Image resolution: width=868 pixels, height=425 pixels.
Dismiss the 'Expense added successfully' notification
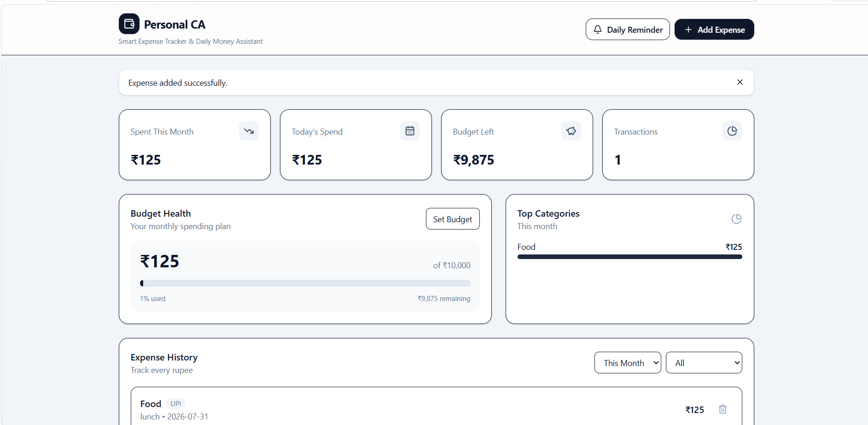coord(740,82)
